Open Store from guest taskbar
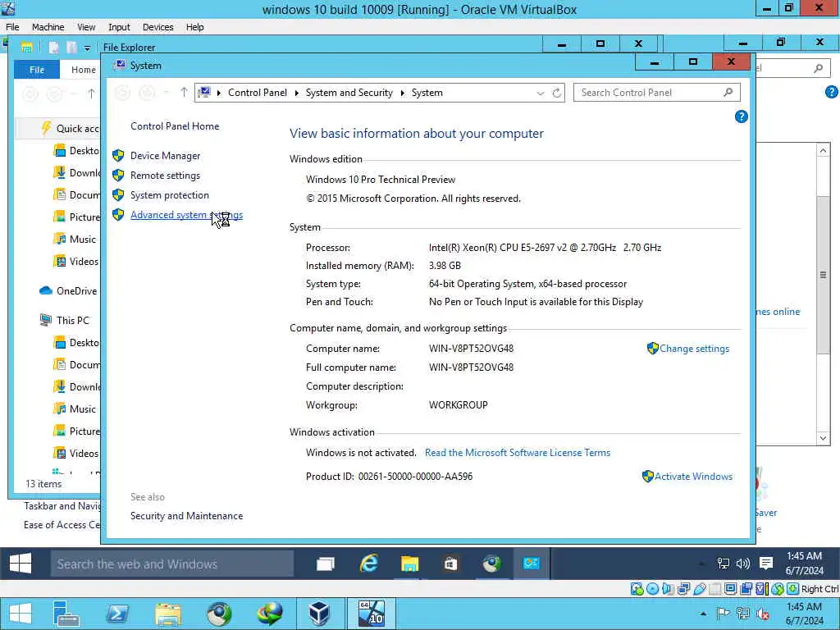 450,564
